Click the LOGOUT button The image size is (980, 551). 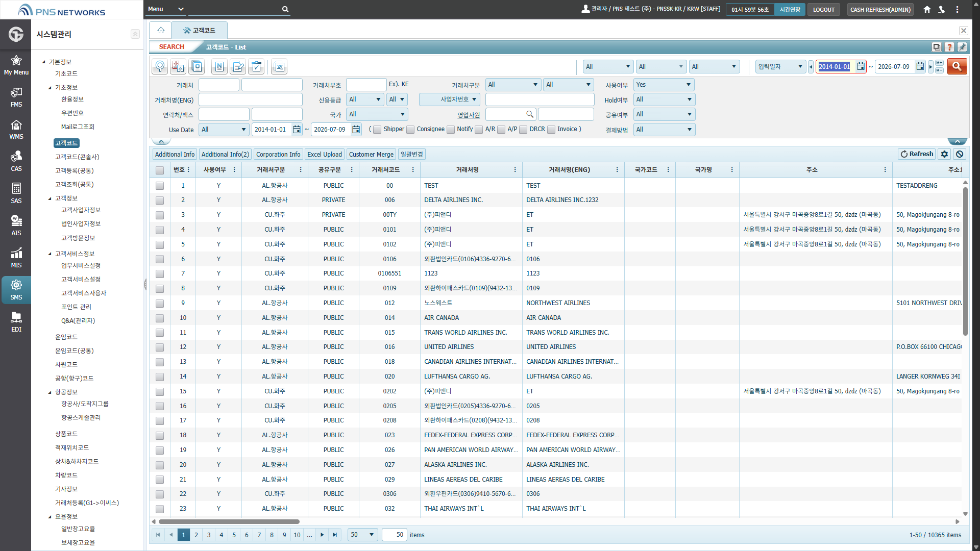[x=823, y=10]
